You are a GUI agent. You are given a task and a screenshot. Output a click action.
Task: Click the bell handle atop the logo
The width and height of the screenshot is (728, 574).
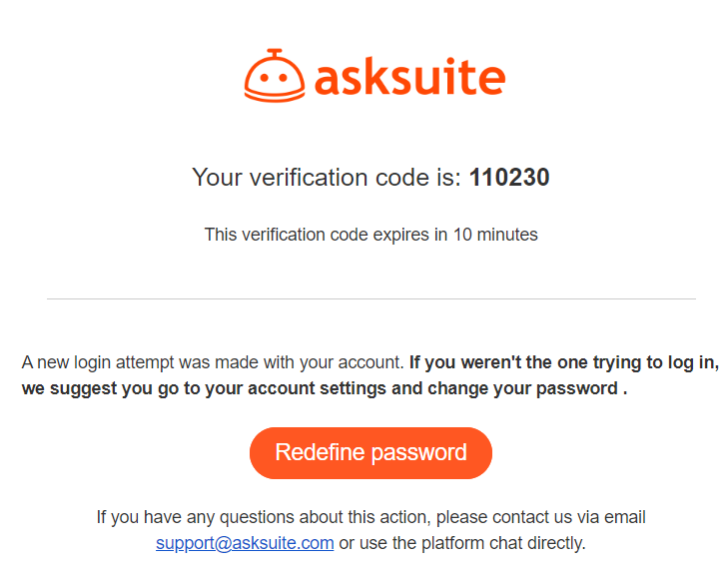pos(275,53)
